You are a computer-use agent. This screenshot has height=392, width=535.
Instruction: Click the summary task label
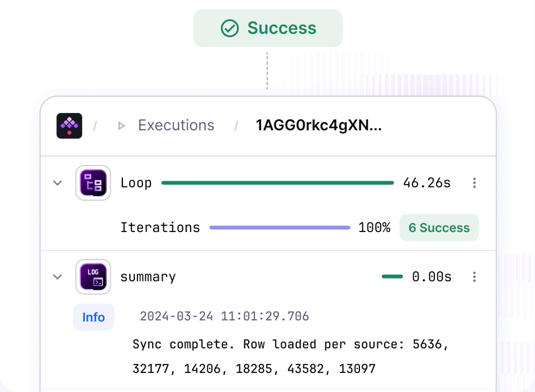coord(148,277)
